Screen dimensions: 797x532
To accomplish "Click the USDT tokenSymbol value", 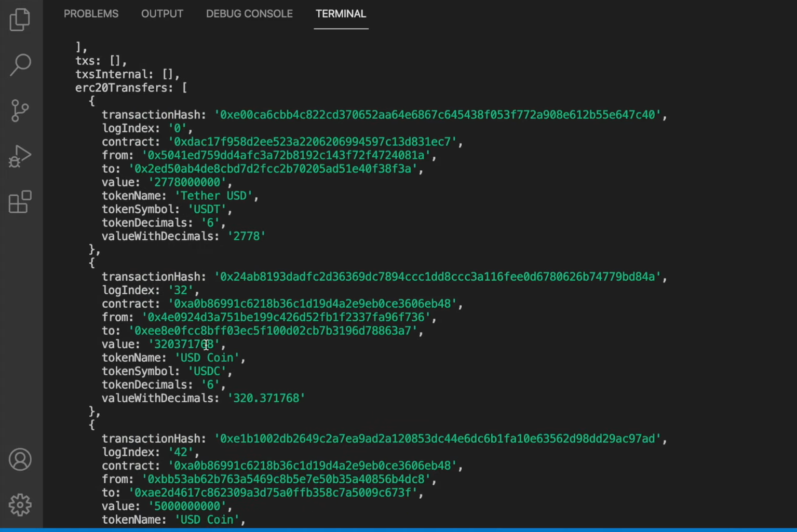I will pos(207,209).
